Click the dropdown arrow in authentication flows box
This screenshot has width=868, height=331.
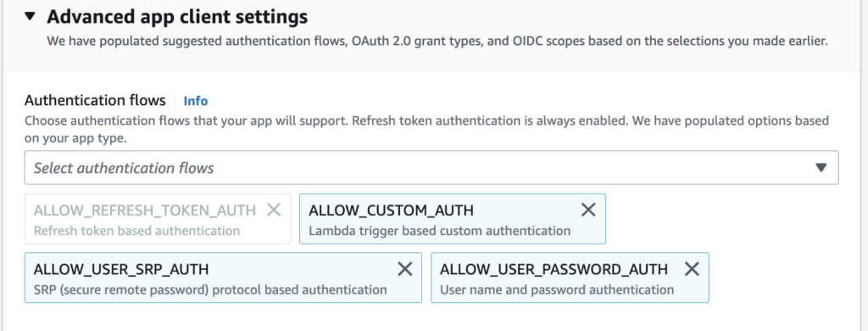[x=821, y=167]
